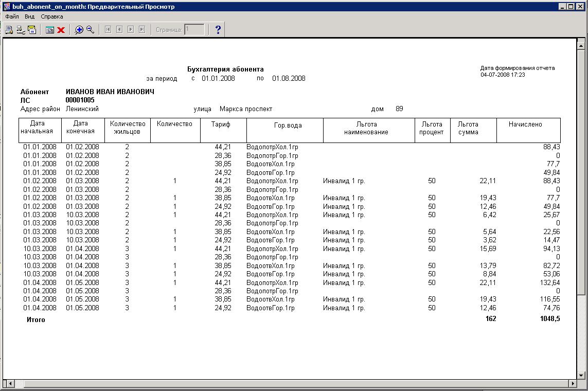
Task: Click the horizontal scrollbar right arrow
Action: coord(572,384)
